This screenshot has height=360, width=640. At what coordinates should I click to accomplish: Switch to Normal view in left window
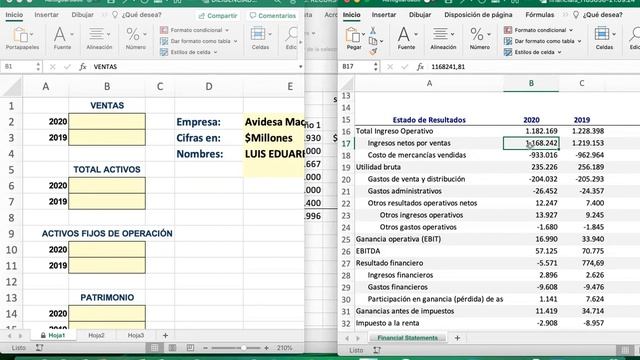pos(154,348)
